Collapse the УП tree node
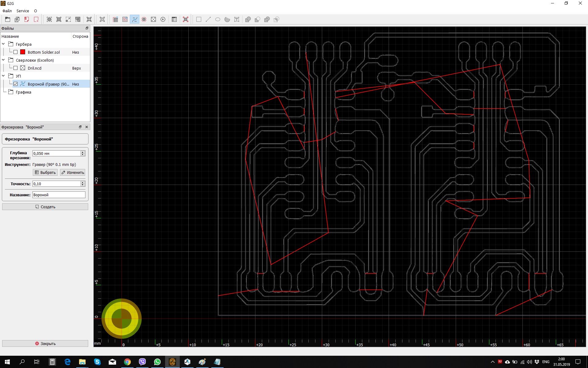This screenshot has height=368, width=588. (x=3, y=76)
